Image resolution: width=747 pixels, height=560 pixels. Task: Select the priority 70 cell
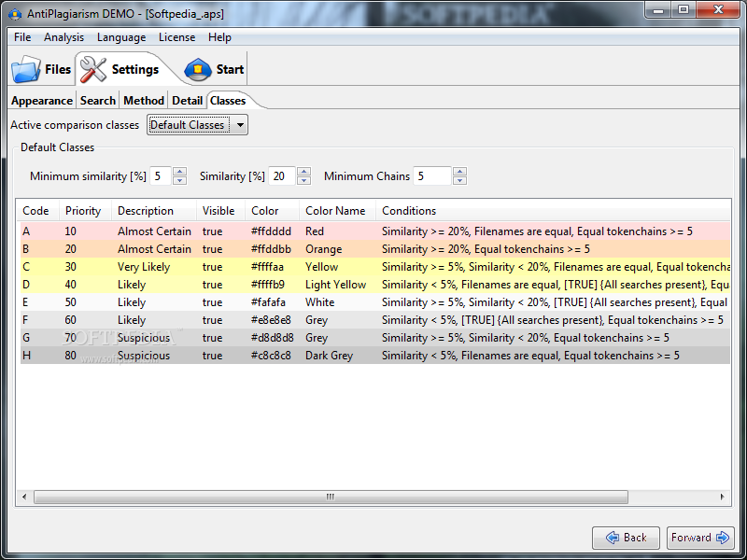[x=71, y=338]
